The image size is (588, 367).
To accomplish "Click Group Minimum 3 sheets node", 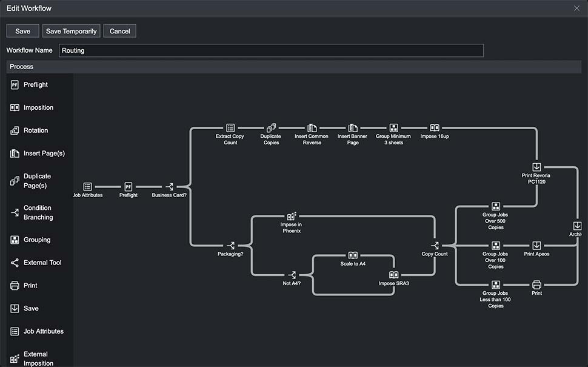I will click(x=394, y=128).
